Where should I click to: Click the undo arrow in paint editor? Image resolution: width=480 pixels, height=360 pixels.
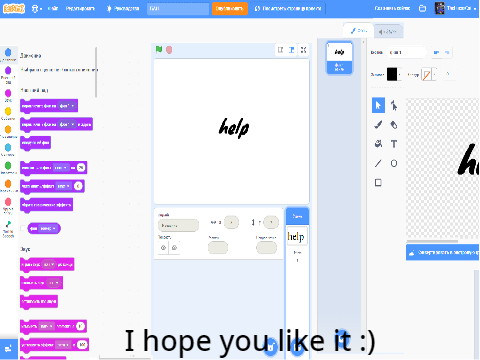[x=436, y=52]
